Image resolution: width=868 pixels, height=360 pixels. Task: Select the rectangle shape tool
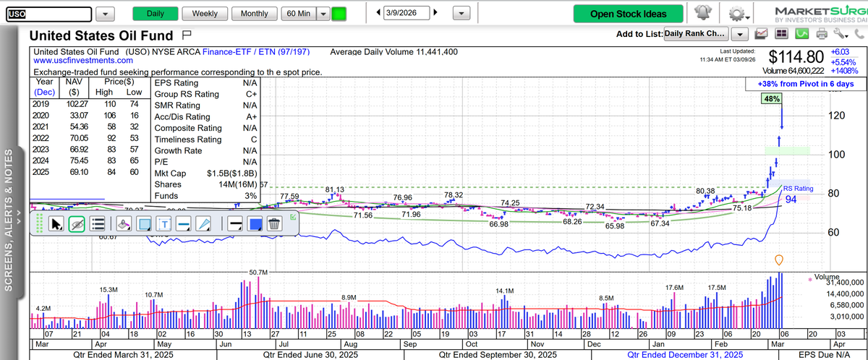click(143, 224)
